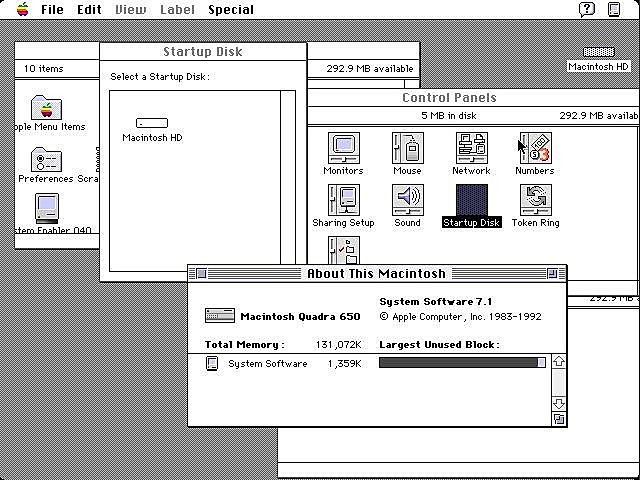Screen dimensions: 640x480
Task: Open the Token Ring control panel
Action: click(x=536, y=200)
